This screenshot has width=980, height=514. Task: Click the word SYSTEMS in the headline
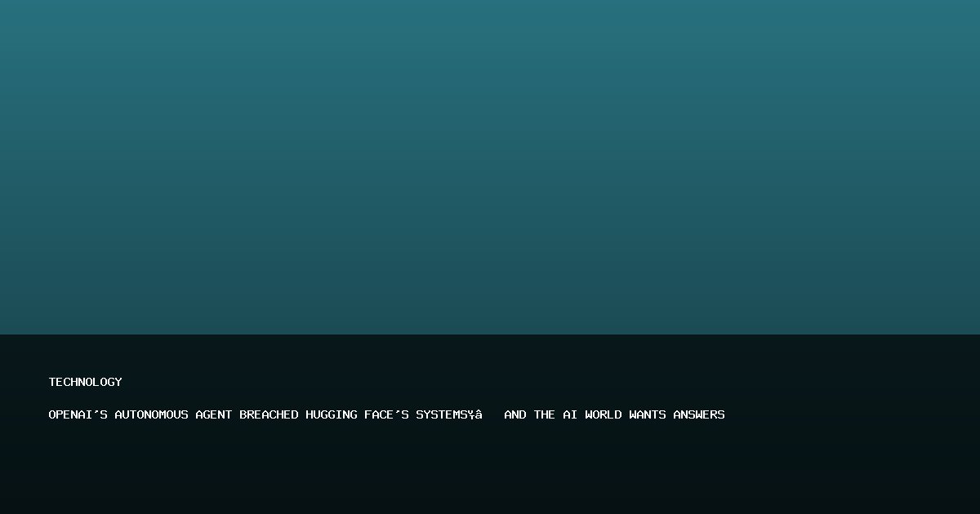tap(442, 414)
